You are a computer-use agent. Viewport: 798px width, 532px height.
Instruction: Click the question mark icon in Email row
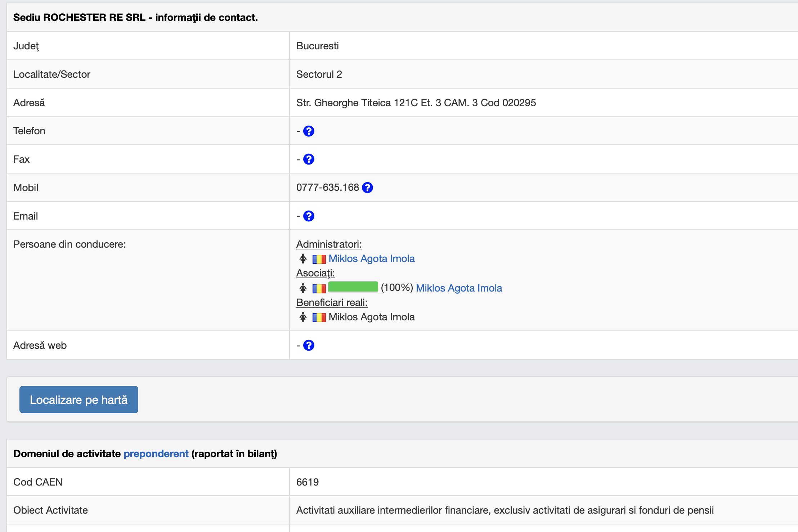point(309,216)
